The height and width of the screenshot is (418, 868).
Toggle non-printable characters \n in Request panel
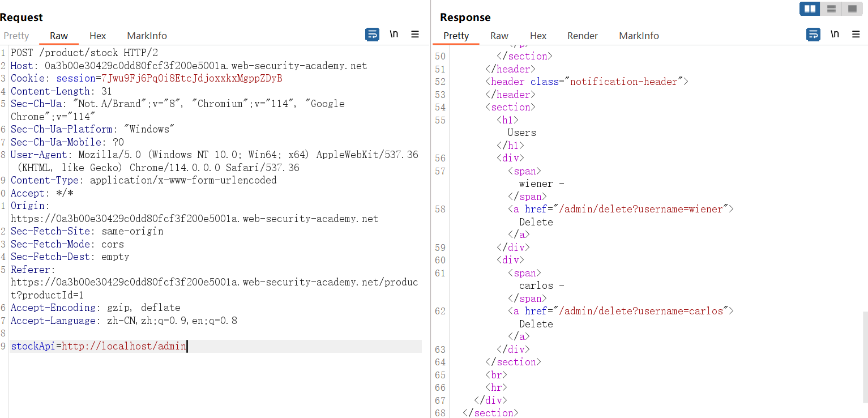(394, 35)
